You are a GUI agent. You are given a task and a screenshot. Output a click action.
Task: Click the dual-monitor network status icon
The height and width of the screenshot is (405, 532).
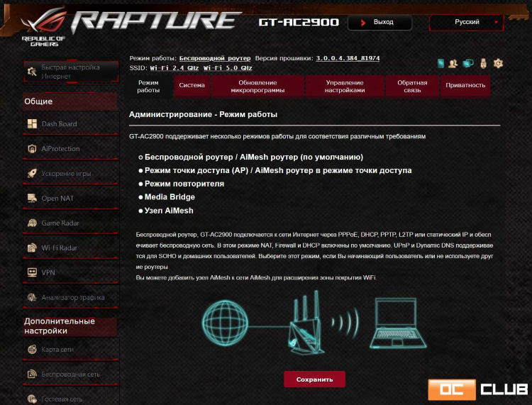(x=468, y=63)
